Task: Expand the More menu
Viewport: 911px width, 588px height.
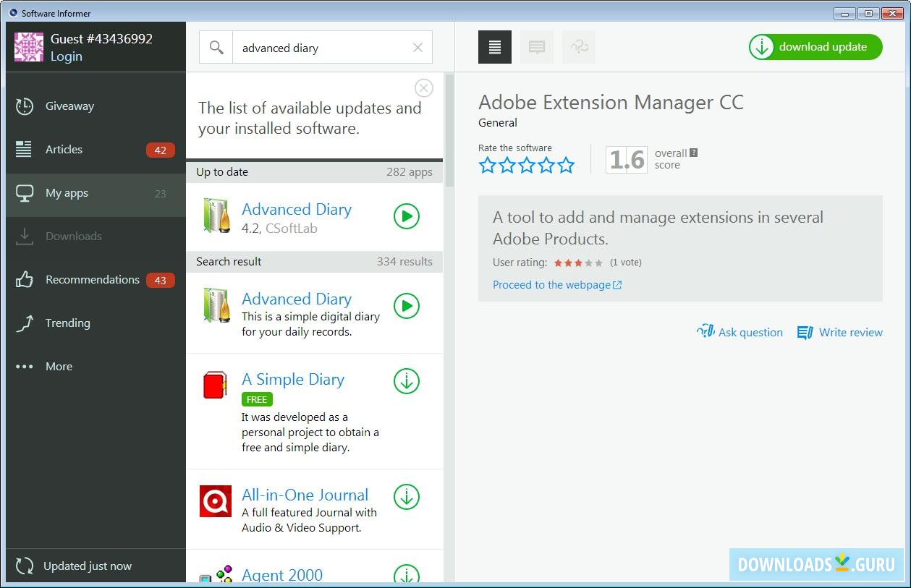Action: pyautogui.click(x=59, y=367)
